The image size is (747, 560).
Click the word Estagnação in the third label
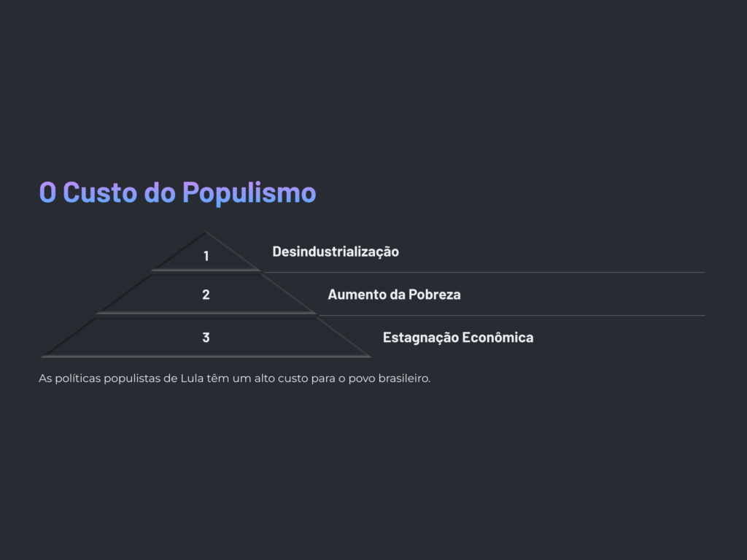tap(421, 338)
